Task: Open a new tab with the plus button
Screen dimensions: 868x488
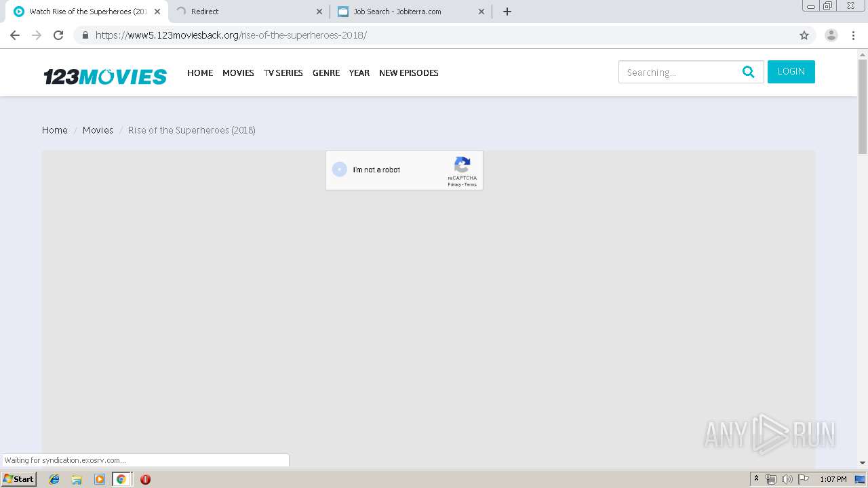Action: tap(507, 12)
